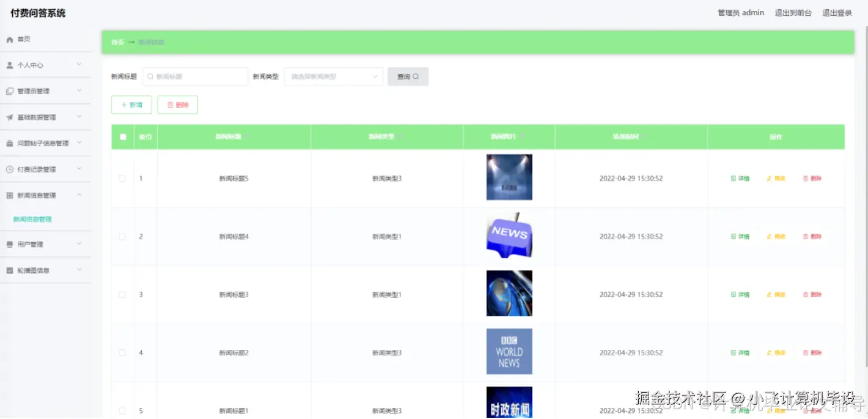Screen dimensions: 868x419
Task: Open 详情 for 新闻标题3 row
Action: [740, 295]
